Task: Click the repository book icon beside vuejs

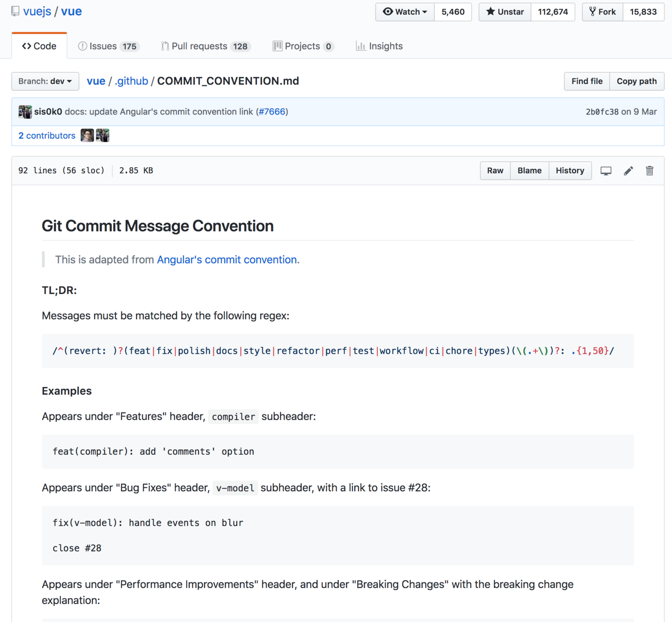Action: tap(15, 11)
